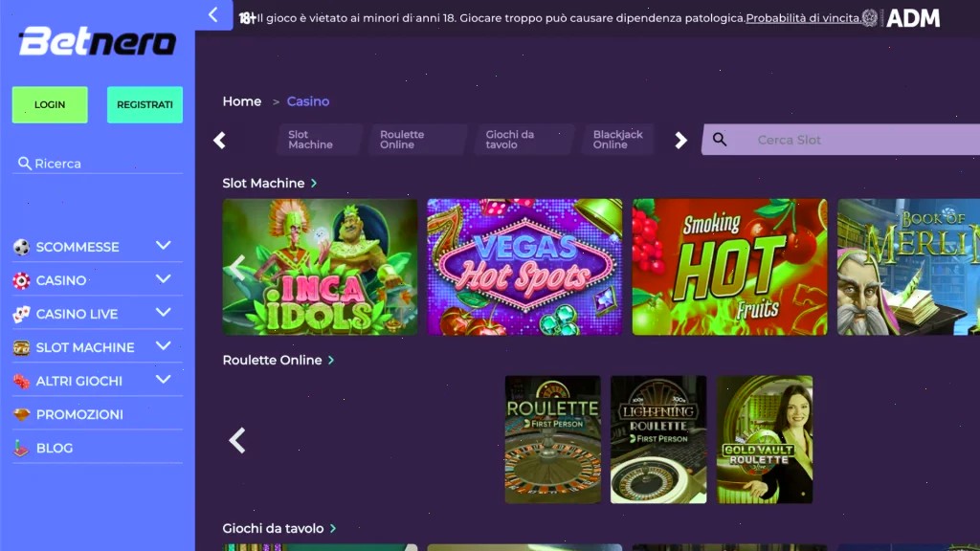Open the Gold Vault Roulette game
This screenshot has width=980, height=551.
pos(765,439)
